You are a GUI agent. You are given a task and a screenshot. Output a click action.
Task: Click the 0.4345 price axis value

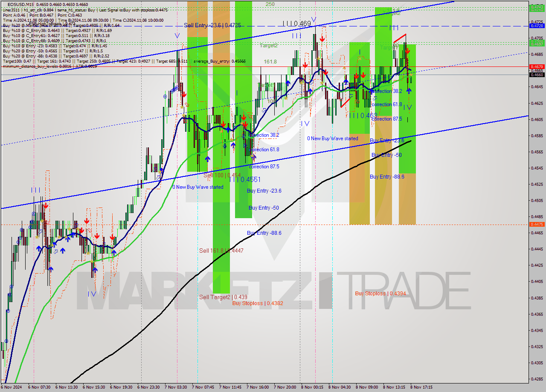pyautogui.click(x=536, y=330)
